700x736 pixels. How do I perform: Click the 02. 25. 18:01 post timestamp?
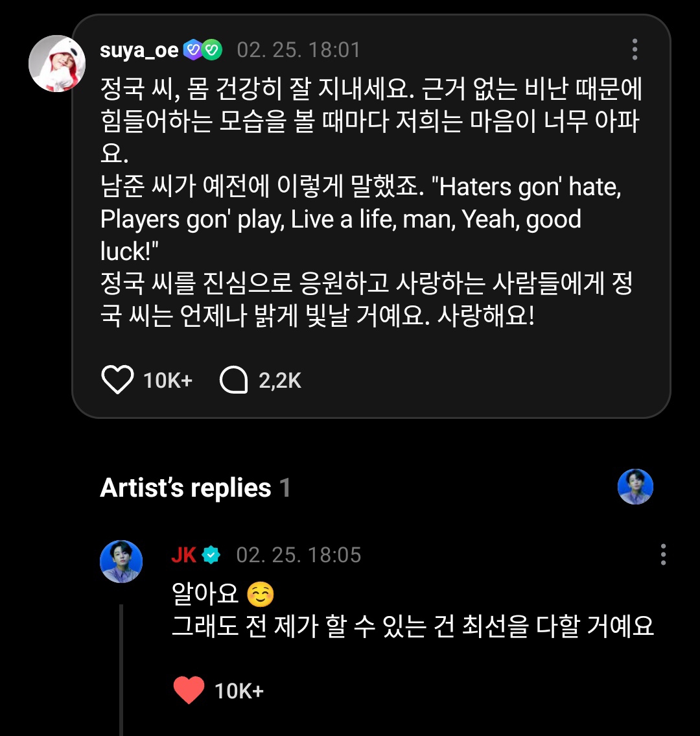click(x=299, y=50)
